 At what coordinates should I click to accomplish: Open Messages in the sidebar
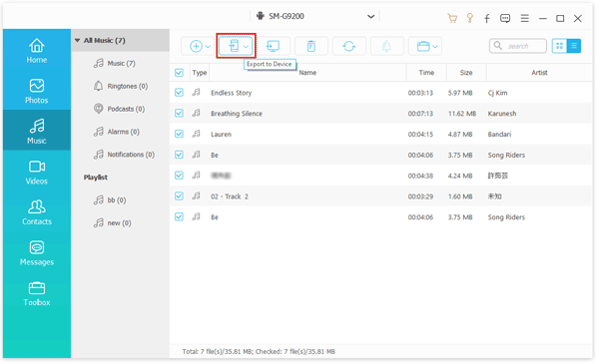point(37,252)
